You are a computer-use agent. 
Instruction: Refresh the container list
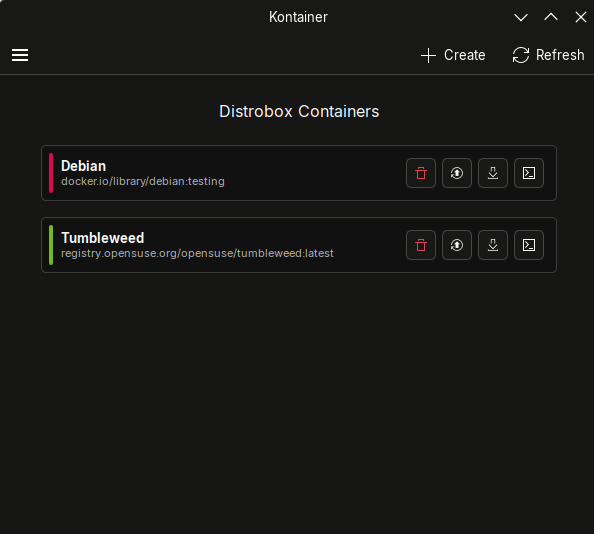point(548,55)
